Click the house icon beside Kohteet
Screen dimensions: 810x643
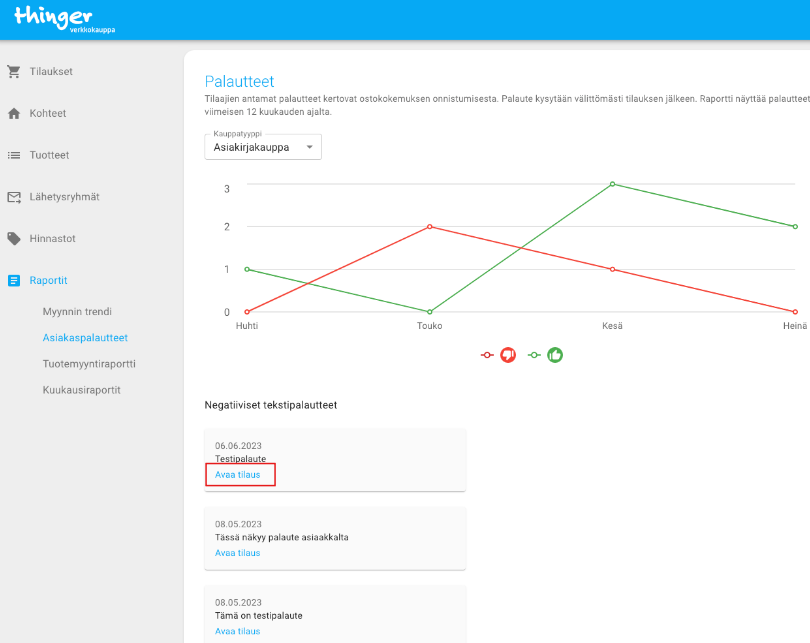click(x=14, y=113)
